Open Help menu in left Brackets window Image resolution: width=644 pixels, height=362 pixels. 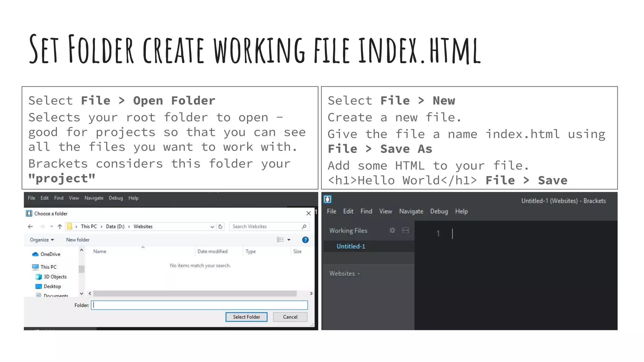pos(133,198)
